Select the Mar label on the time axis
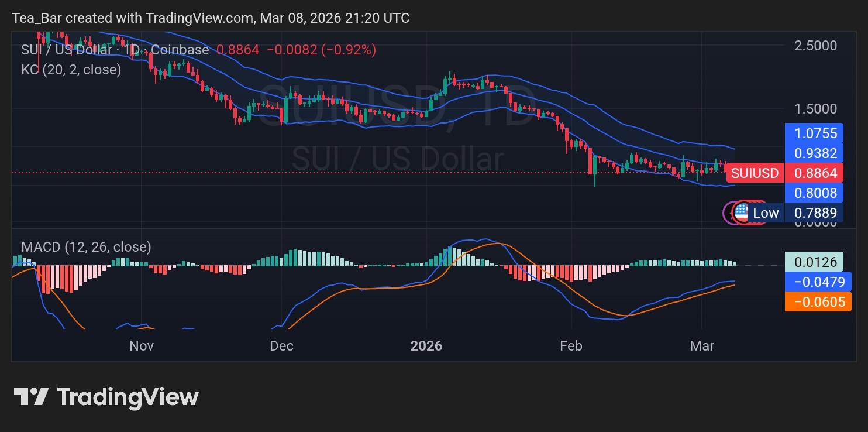Image resolution: width=868 pixels, height=432 pixels. pyautogui.click(x=702, y=346)
